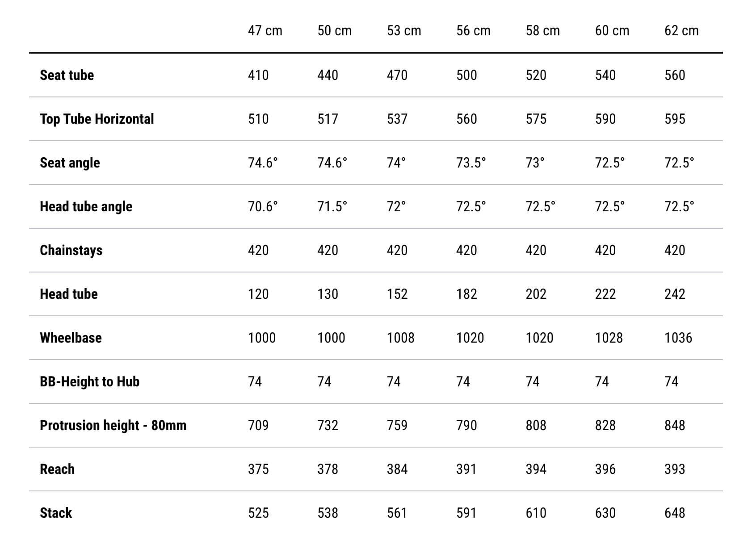Select the 56 cm column header

[473, 30]
